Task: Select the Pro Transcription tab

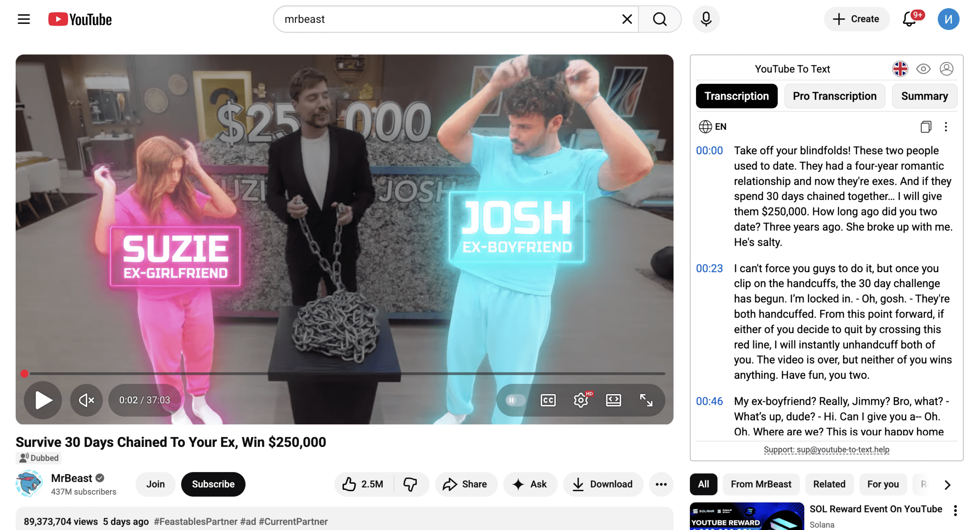Action: [834, 96]
